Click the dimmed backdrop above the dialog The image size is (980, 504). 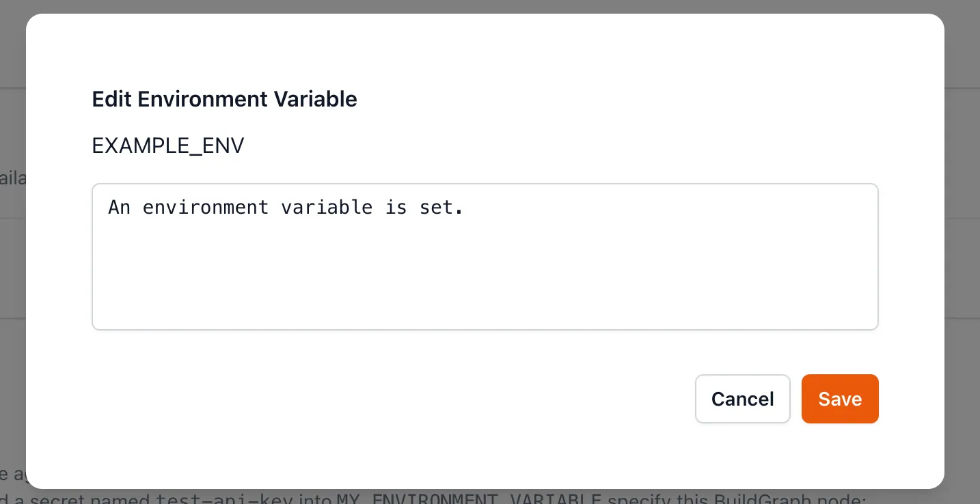[478, 7]
